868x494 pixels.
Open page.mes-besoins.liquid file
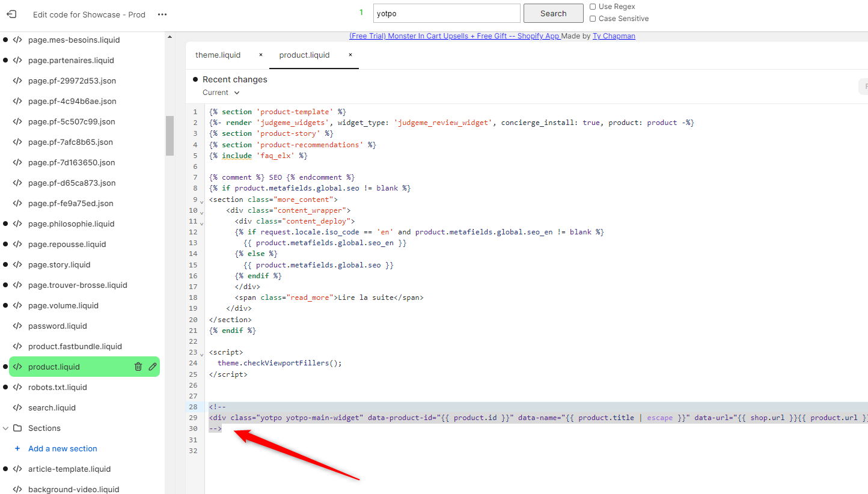click(x=74, y=40)
